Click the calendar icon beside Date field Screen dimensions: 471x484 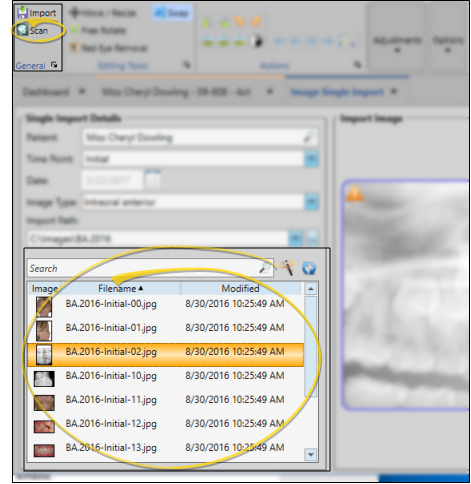click(x=153, y=179)
